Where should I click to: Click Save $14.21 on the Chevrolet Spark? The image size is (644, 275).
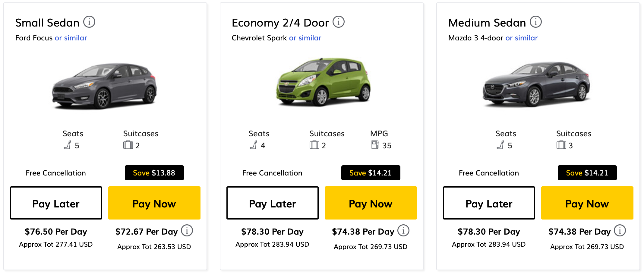click(370, 173)
